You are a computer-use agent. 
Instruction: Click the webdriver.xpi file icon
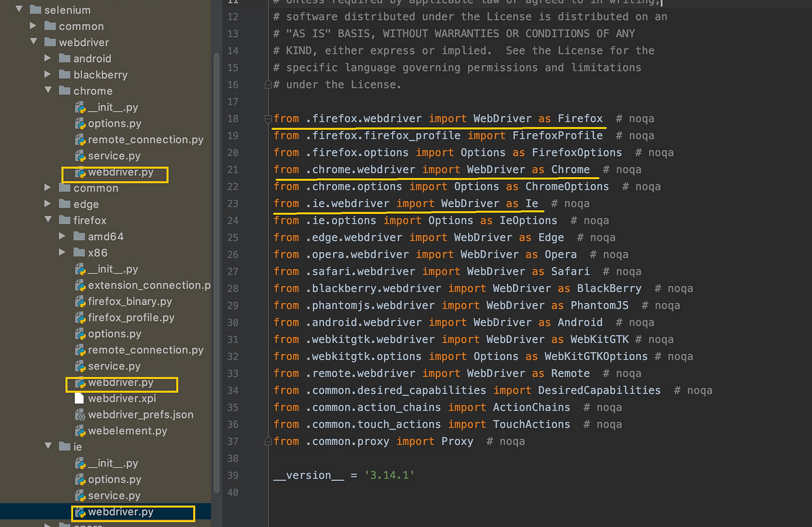click(x=80, y=399)
